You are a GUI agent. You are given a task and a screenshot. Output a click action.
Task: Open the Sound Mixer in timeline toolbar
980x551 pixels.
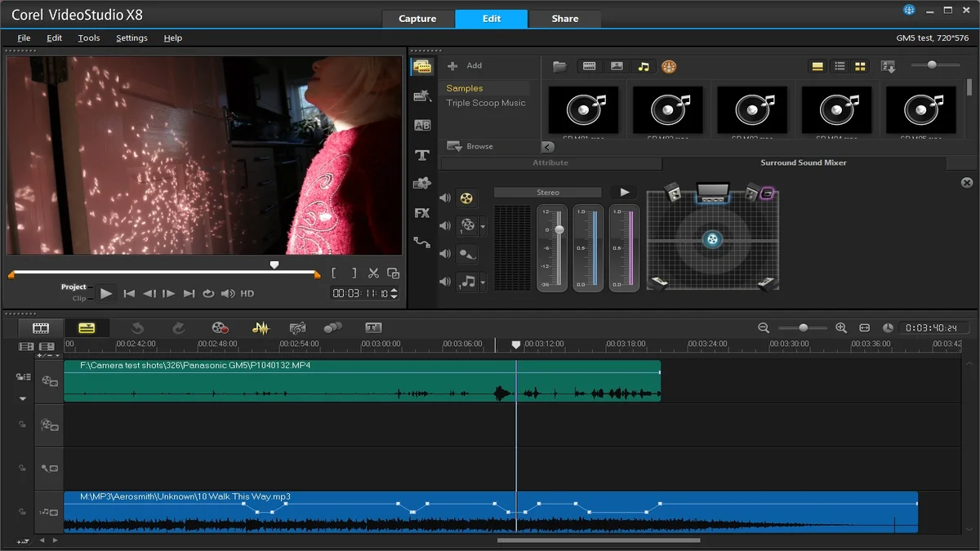coord(261,329)
